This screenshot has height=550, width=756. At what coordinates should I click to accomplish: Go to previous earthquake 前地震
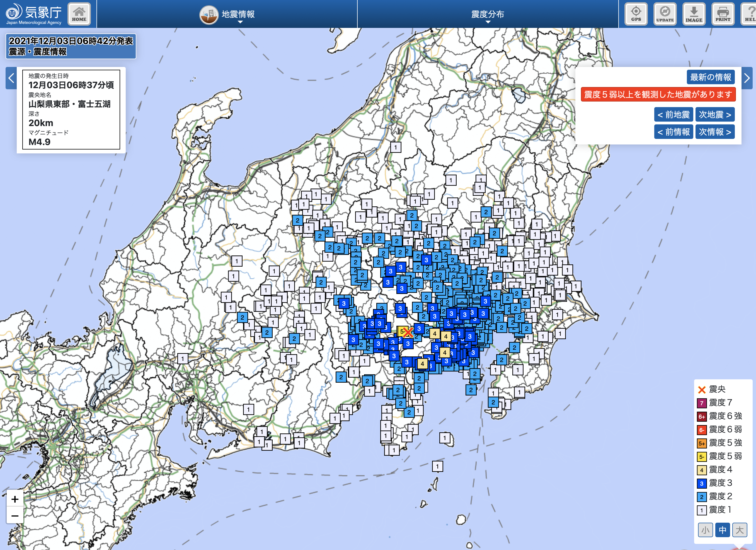673,115
